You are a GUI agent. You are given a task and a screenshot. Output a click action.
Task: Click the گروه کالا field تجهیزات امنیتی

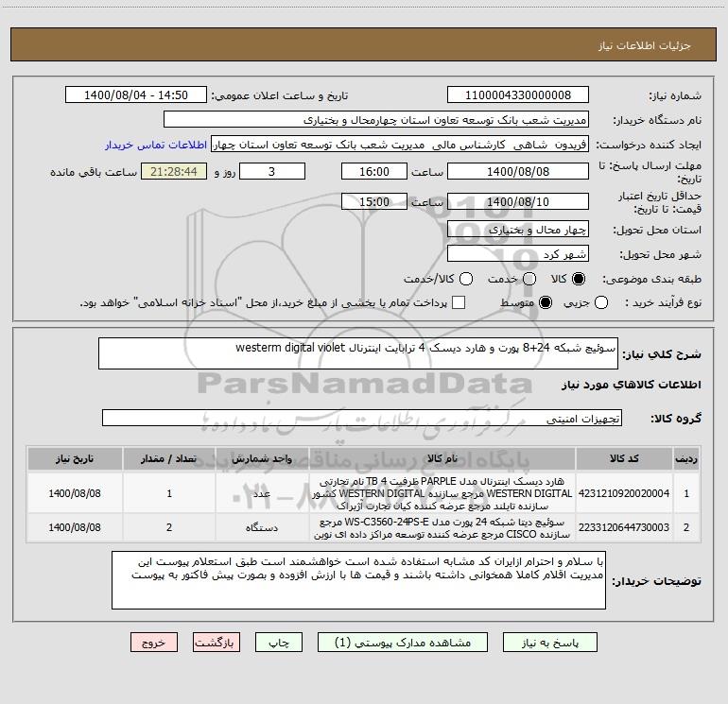coord(362,418)
